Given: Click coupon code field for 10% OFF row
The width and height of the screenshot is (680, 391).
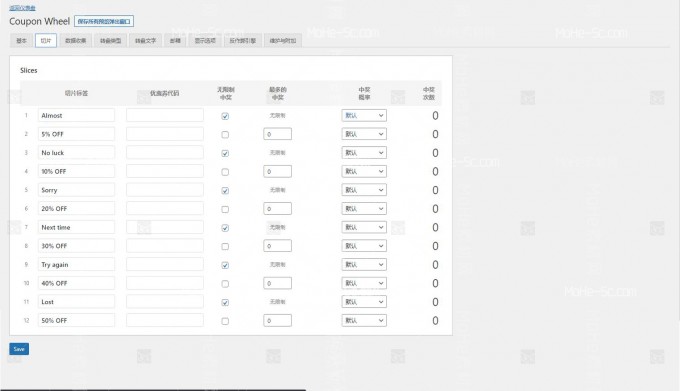Looking at the screenshot, I should [165, 171].
